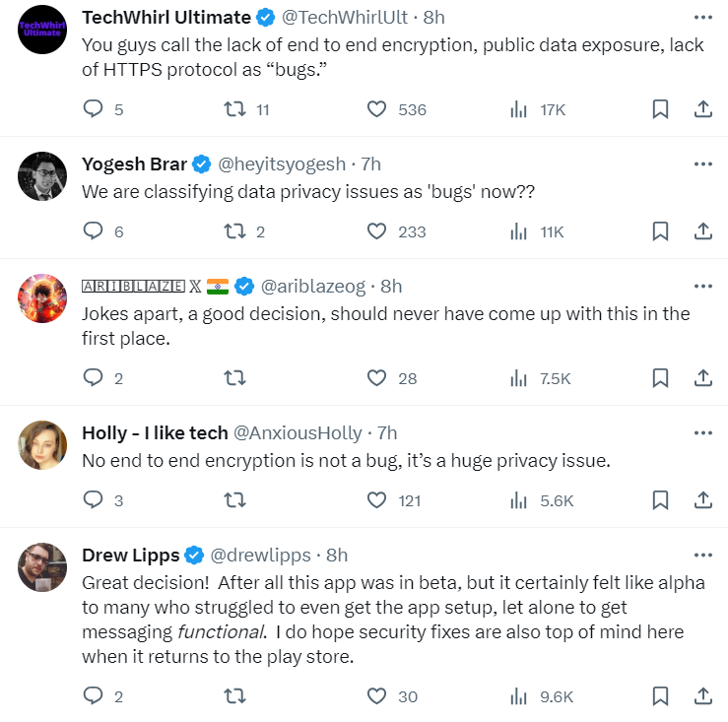
Task: Bookmark TechWhirl Ultimate's tweet
Action: (661, 109)
